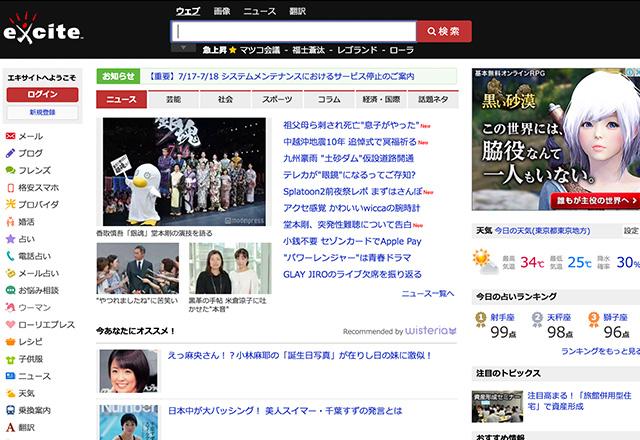Click the メール envelope icon in sidebar
This screenshot has width=640, height=440.
click(x=10, y=136)
